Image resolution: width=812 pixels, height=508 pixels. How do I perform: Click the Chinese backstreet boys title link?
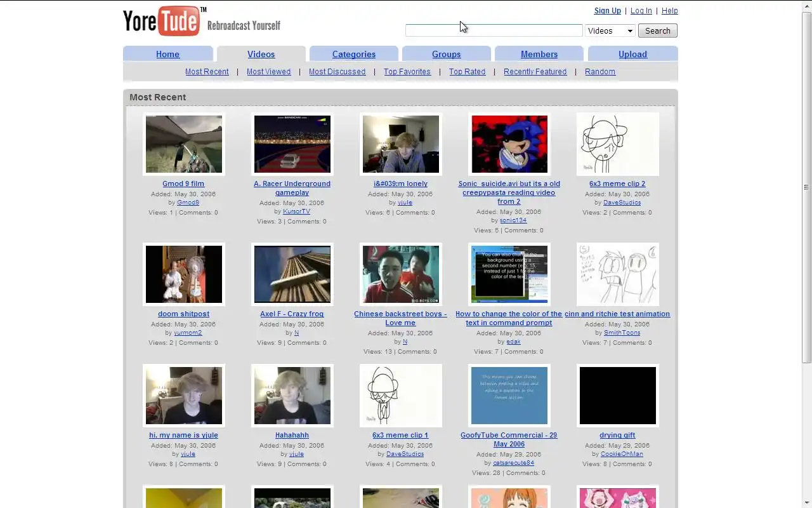tap(400, 318)
